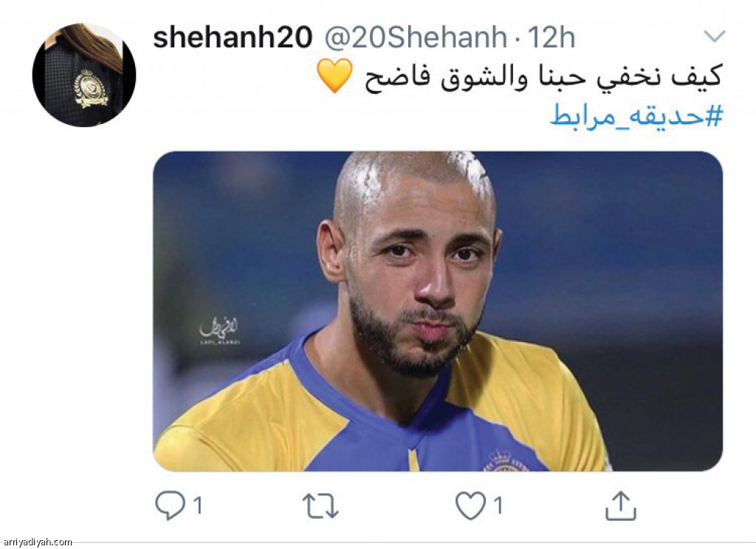The image size is (756, 549).
Task: Click the gold club badge inside the avatar
Action: tap(90, 88)
